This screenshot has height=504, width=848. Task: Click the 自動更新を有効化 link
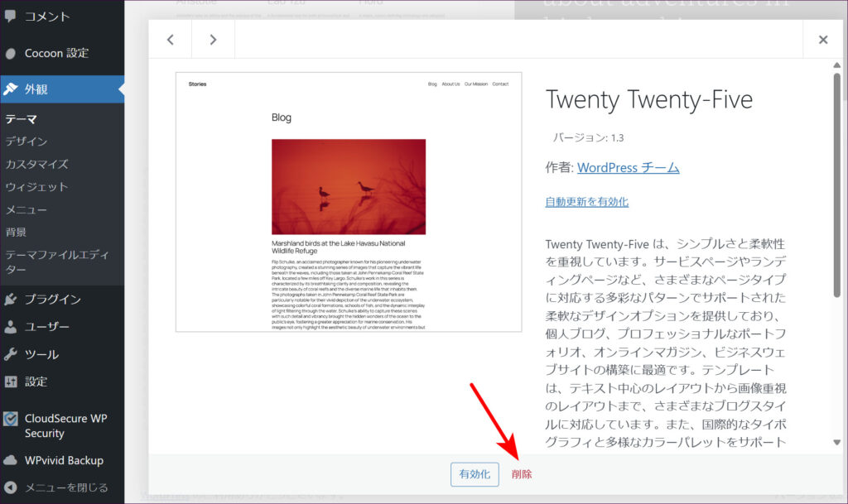586,201
